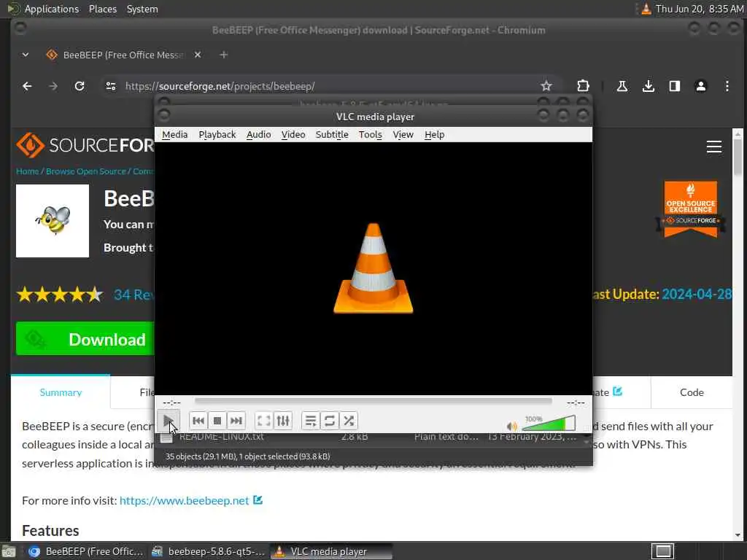747x560 pixels.
Task: Toggle Chromium side panel icon
Action: (x=674, y=86)
